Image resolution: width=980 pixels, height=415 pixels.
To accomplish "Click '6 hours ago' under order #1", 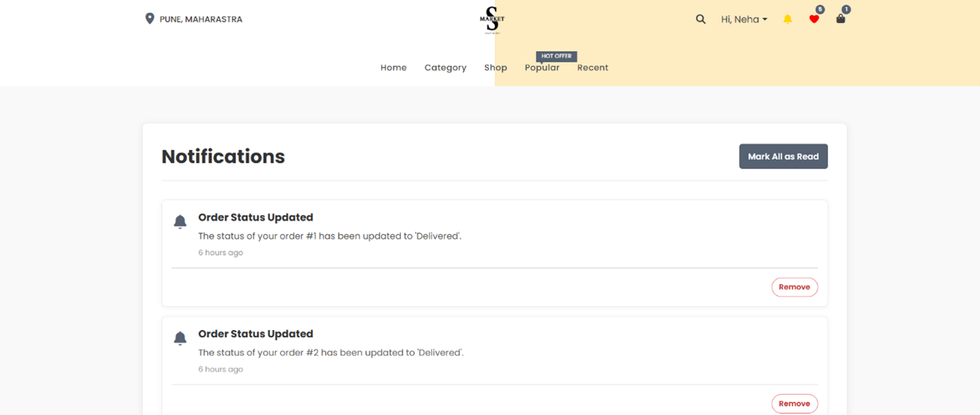I will 221,253.
